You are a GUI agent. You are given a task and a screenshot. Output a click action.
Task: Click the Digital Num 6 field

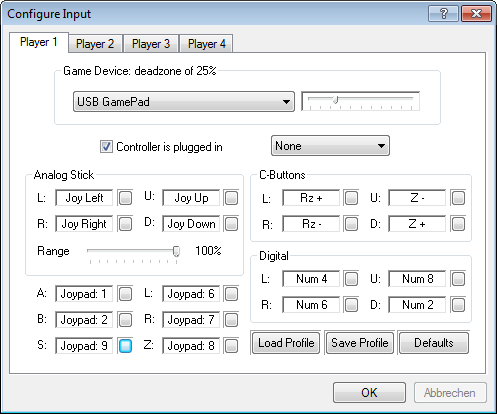point(311,305)
